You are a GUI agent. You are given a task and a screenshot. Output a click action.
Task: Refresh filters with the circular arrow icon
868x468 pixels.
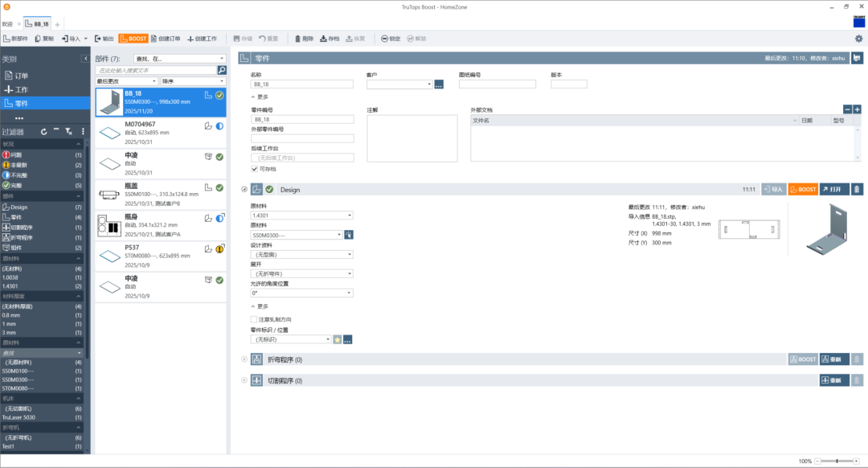pos(43,131)
